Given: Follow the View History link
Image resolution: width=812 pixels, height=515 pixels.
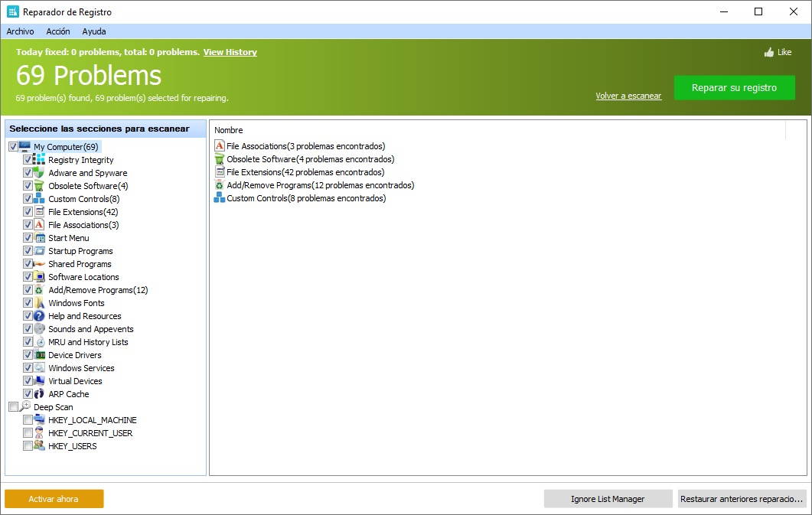Looking at the screenshot, I should click(x=230, y=52).
